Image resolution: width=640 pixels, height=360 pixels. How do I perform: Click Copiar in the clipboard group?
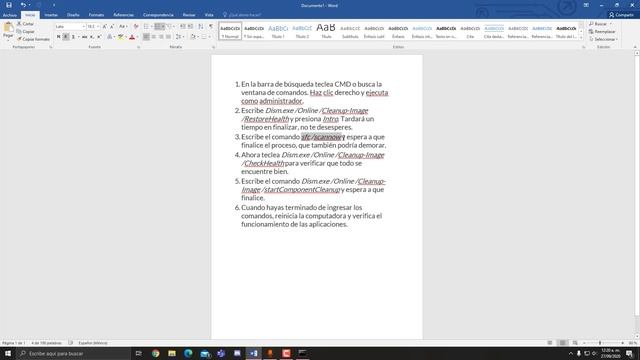pyautogui.click(x=26, y=31)
